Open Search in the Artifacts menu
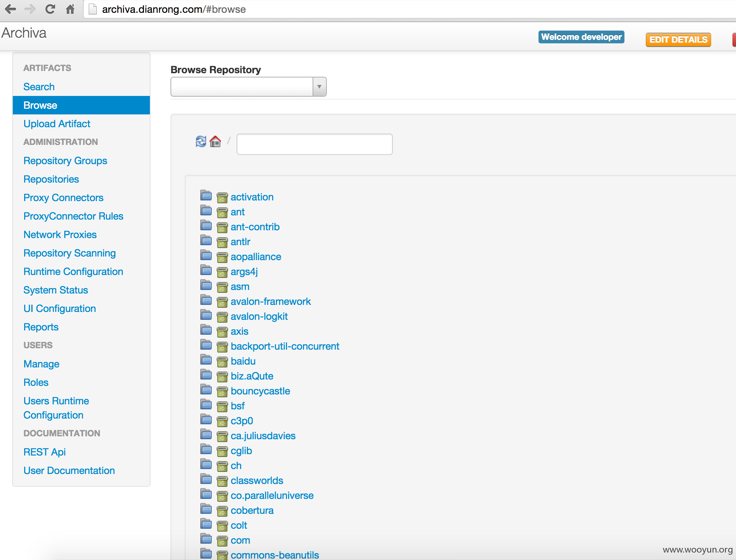Screen dimensions: 736x560 click(39, 87)
